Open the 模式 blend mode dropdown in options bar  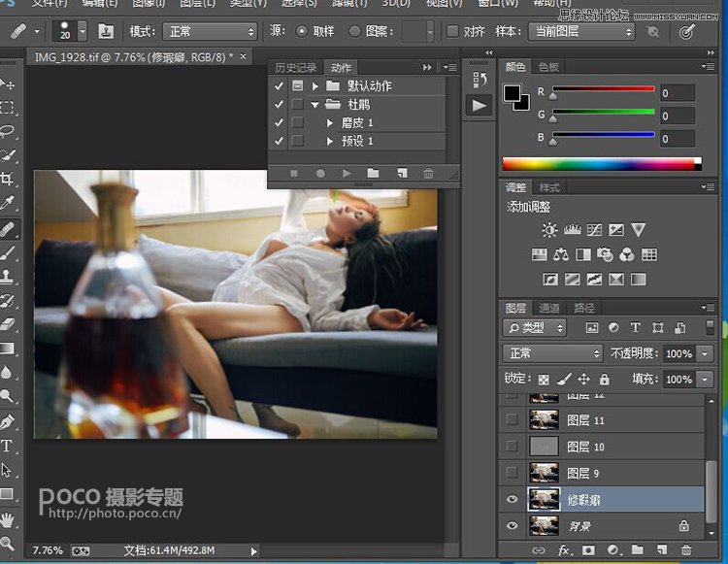pyautogui.click(x=209, y=31)
